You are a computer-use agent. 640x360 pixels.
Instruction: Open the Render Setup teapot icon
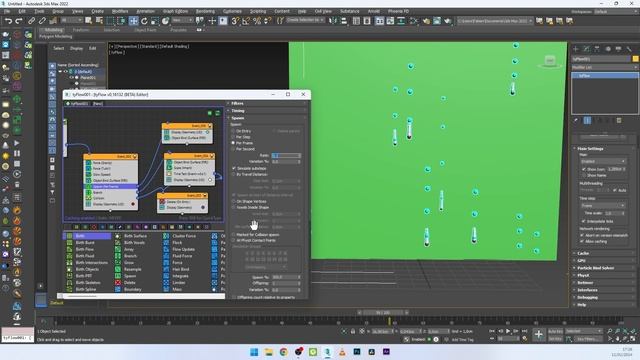(x=426, y=20)
